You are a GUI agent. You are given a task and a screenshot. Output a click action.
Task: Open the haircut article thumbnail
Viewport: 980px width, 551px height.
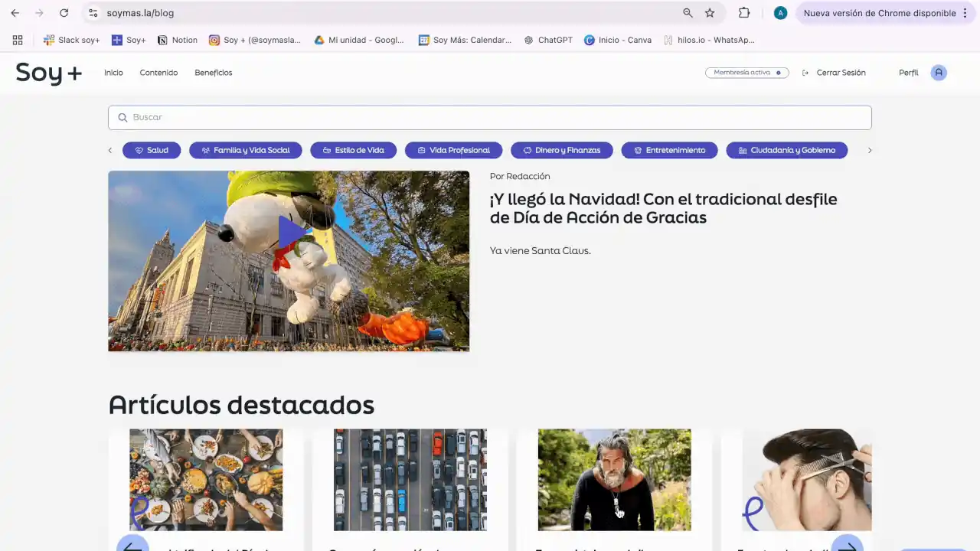pos(807,480)
